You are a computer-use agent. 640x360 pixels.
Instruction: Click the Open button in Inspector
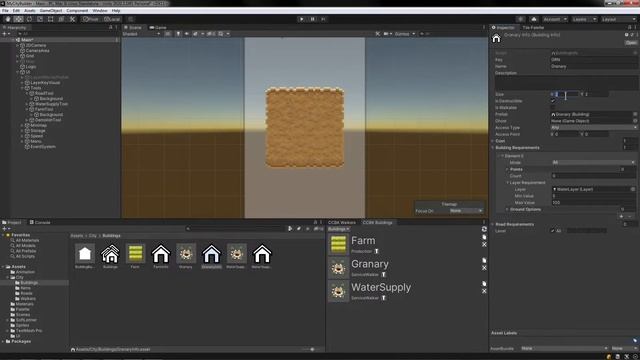[631, 42]
